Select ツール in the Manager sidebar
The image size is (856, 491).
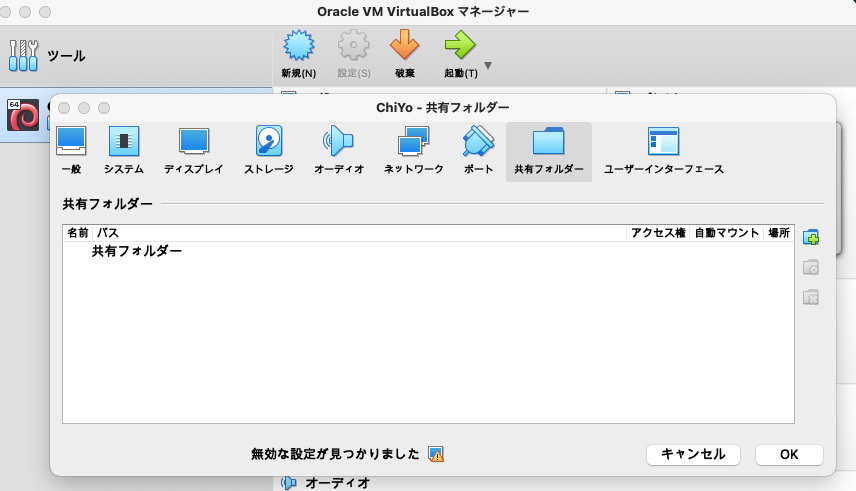point(136,56)
